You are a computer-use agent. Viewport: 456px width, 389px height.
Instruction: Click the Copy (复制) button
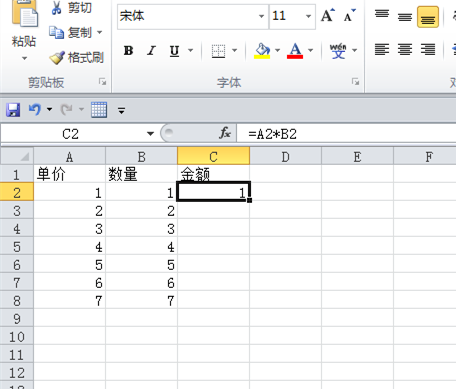71,32
